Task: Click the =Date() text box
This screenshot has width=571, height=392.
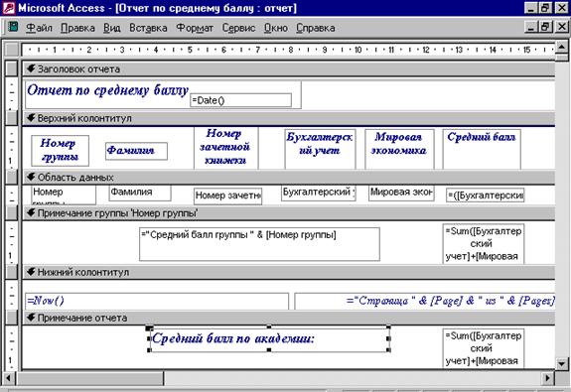Action: tap(240, 100)
